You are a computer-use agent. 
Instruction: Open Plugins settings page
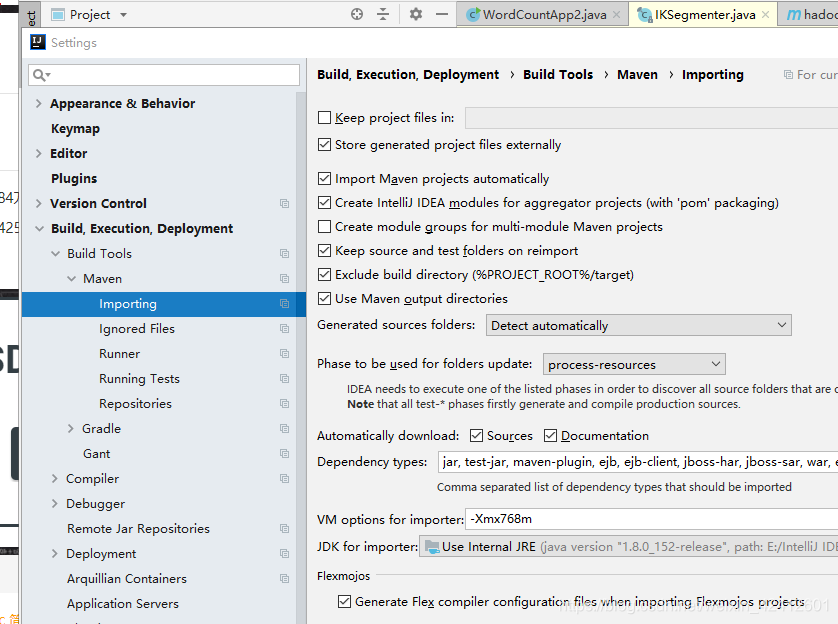pyautogui.click(x=74, y=178)
